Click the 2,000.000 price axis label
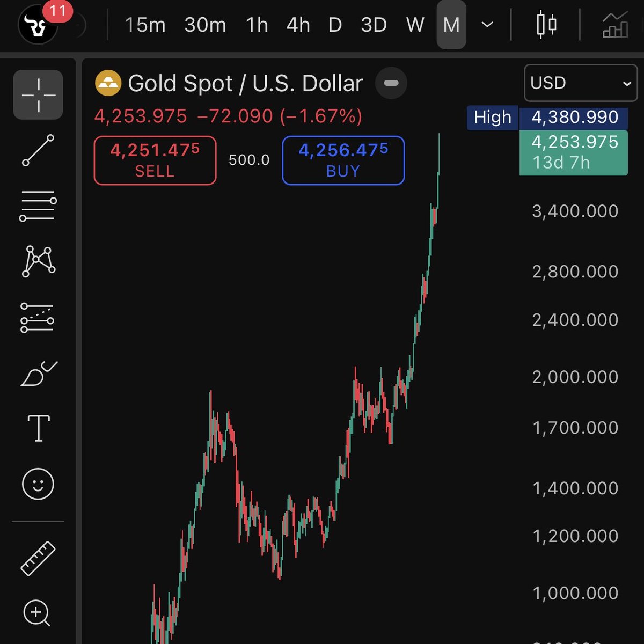The image size is (644, 644). click(x=575, y=377)
